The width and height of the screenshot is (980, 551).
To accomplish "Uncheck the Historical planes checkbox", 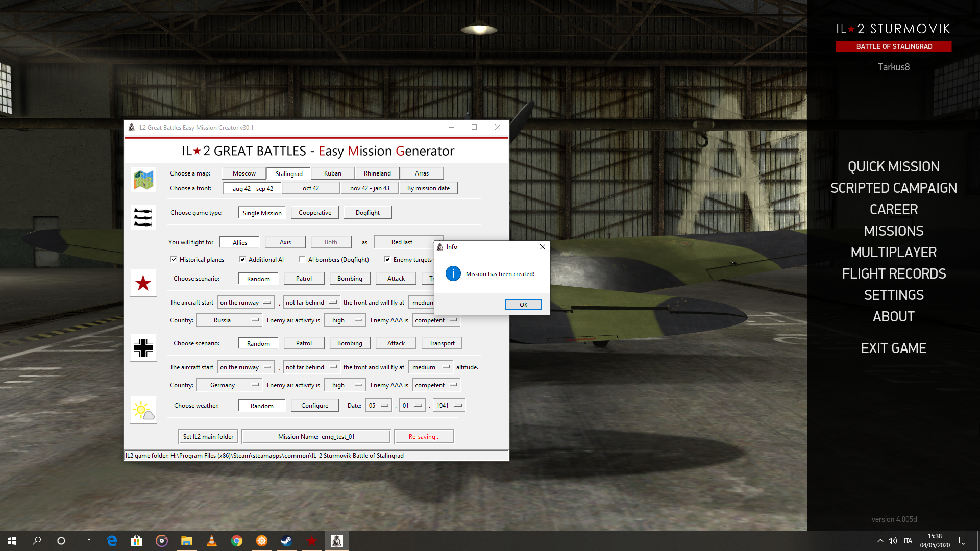I will 174,260.
